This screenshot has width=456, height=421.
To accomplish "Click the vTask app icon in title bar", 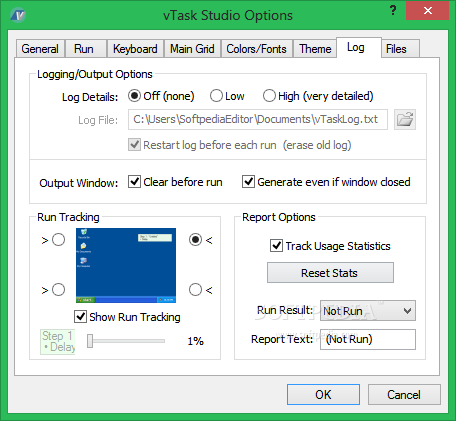I will (18, 15).
